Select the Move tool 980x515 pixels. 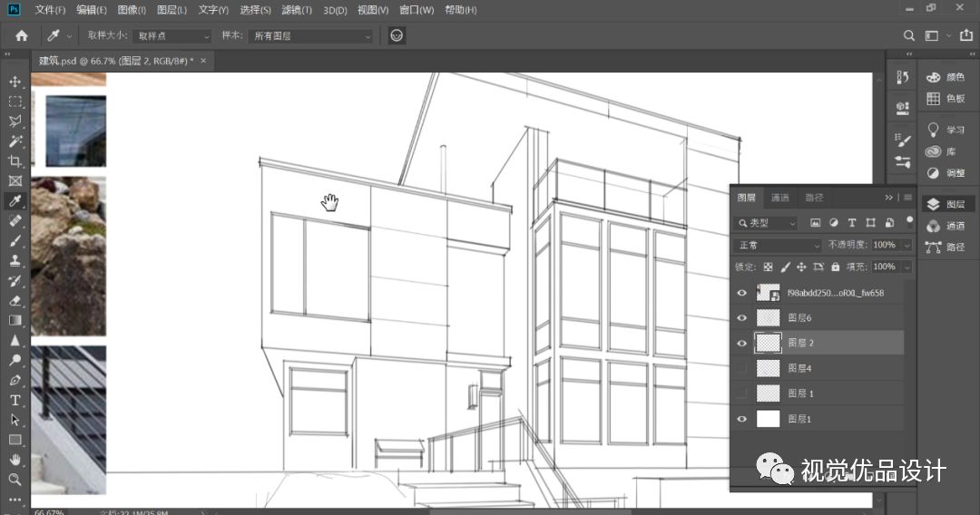15,82
